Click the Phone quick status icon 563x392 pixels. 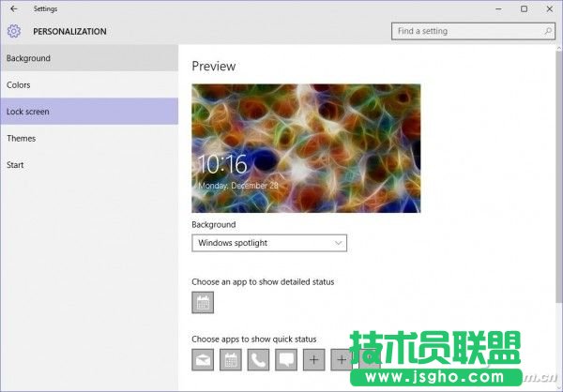pos(258,359)
